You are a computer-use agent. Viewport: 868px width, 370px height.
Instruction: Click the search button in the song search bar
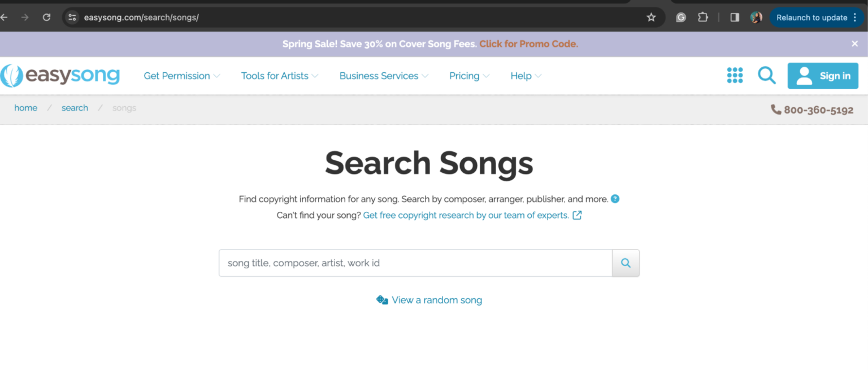(626, 263)
